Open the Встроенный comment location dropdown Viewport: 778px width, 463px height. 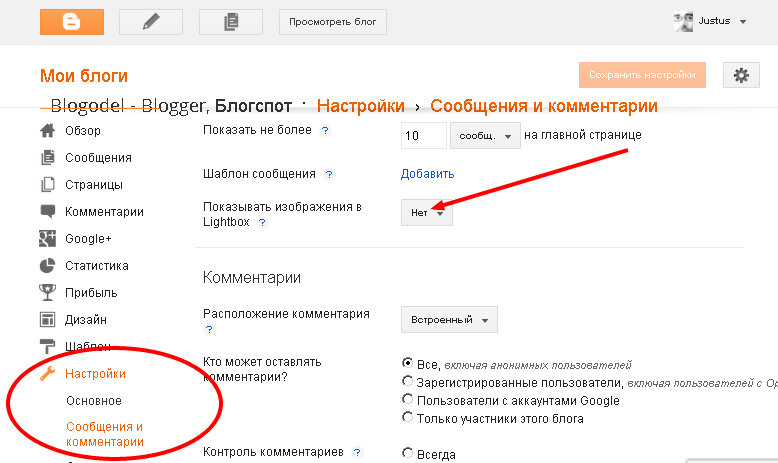coord(449,320)
